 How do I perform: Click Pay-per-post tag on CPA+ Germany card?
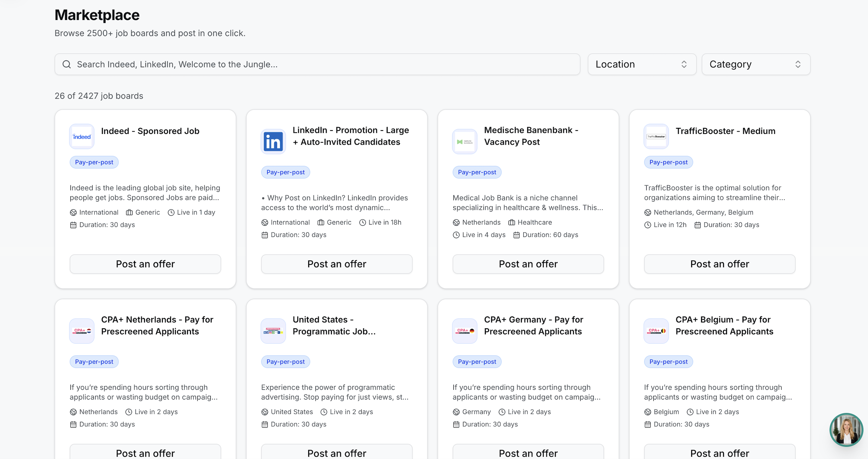(477, 362)
